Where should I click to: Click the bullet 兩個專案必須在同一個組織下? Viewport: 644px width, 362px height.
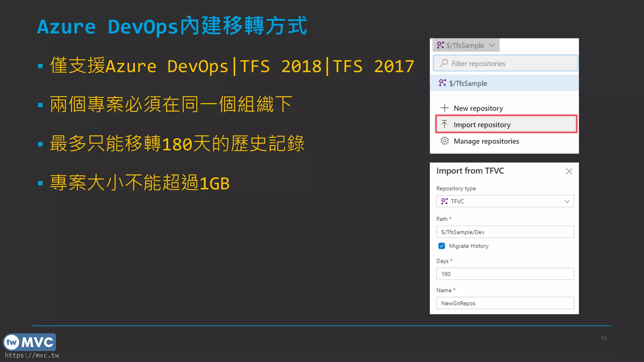(x=171, y=104)
